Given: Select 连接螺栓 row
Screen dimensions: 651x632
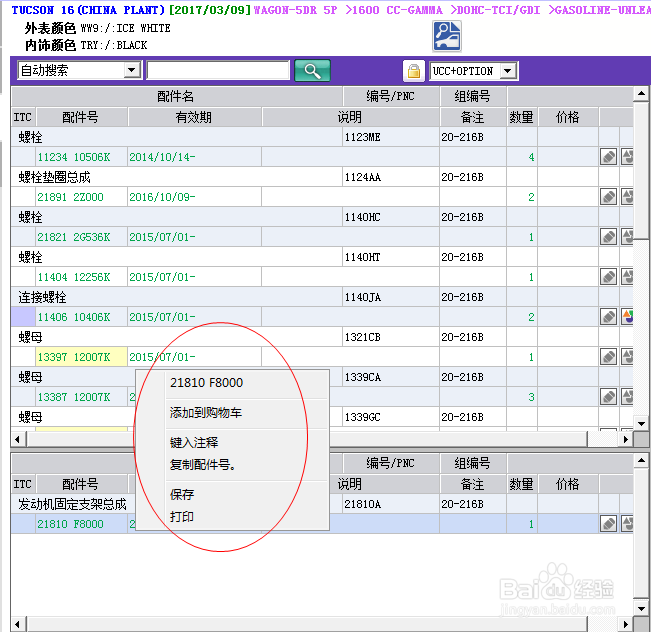Looking at the screenshot, I should (176, 297).
